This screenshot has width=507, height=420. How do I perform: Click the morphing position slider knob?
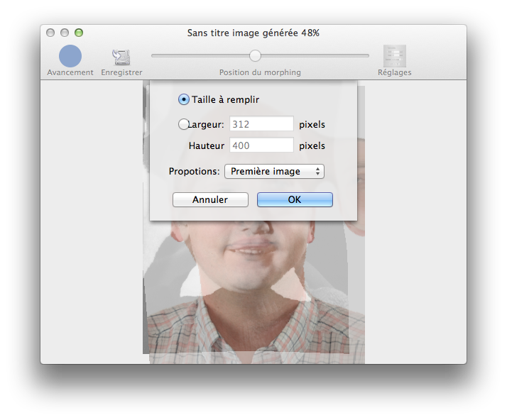point(255,55)
